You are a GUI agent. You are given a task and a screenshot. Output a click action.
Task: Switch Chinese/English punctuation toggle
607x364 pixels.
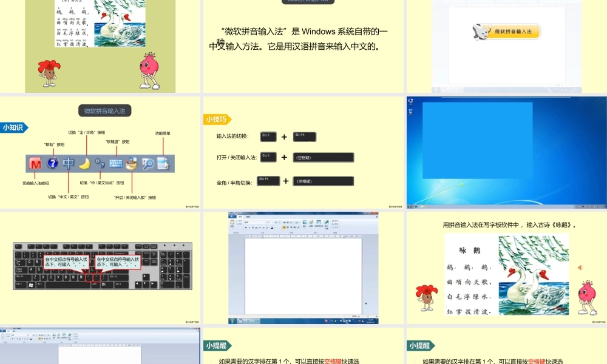(x=100, y=164)
